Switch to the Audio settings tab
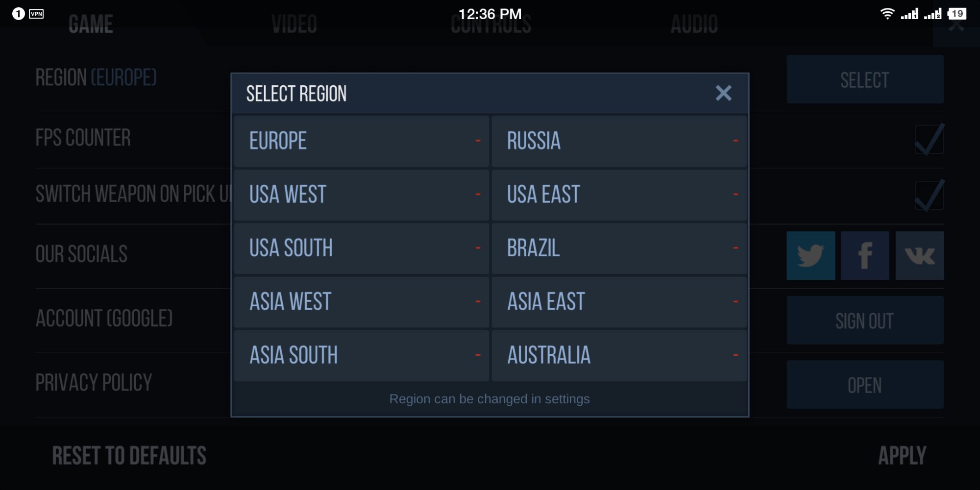Viewport: 980px width, 490px height. pyautogui.click(x=694, y=24)
